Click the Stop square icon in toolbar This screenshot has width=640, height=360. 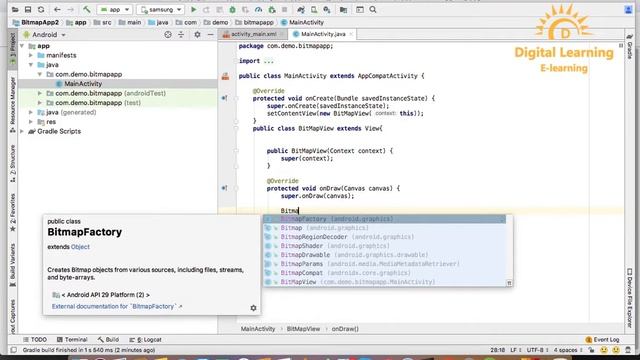[x=284, y=9]
